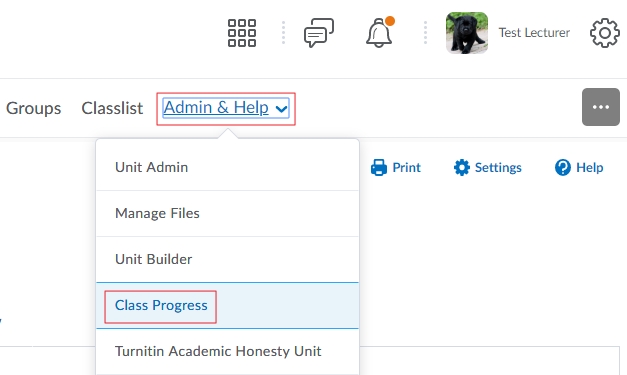Collapse the Admin & Help chevron arrow
The height and width of the screenshot is (375, 627).
click(x=281, y=108)
